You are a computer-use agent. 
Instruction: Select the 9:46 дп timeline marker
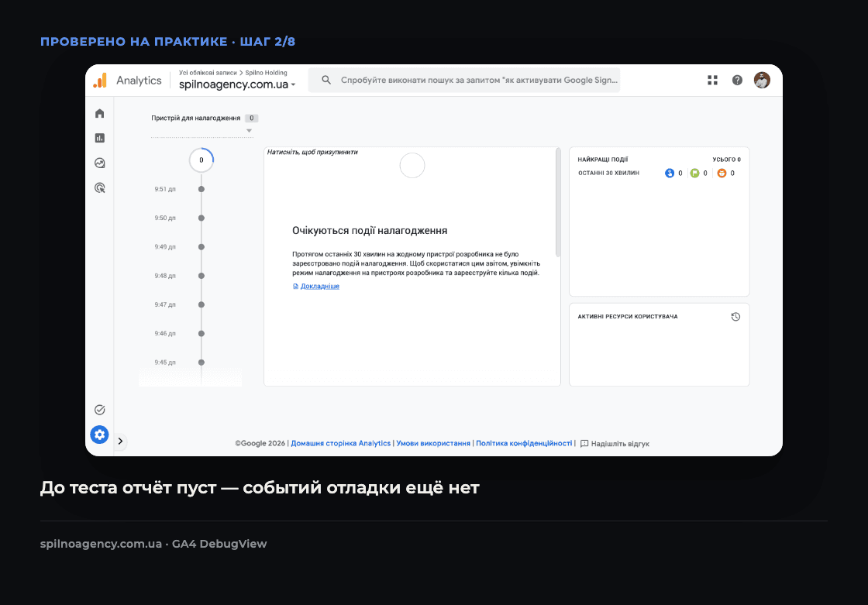[x=201, y=333]
